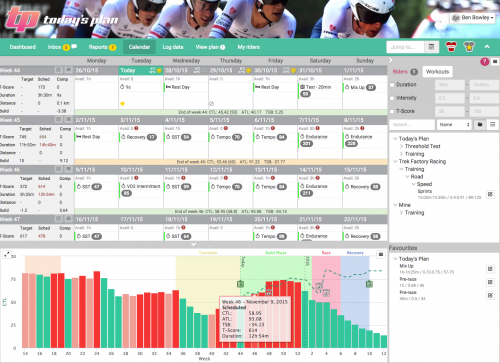
Task: Open the chart options menu icon
Action: point(381,255)
